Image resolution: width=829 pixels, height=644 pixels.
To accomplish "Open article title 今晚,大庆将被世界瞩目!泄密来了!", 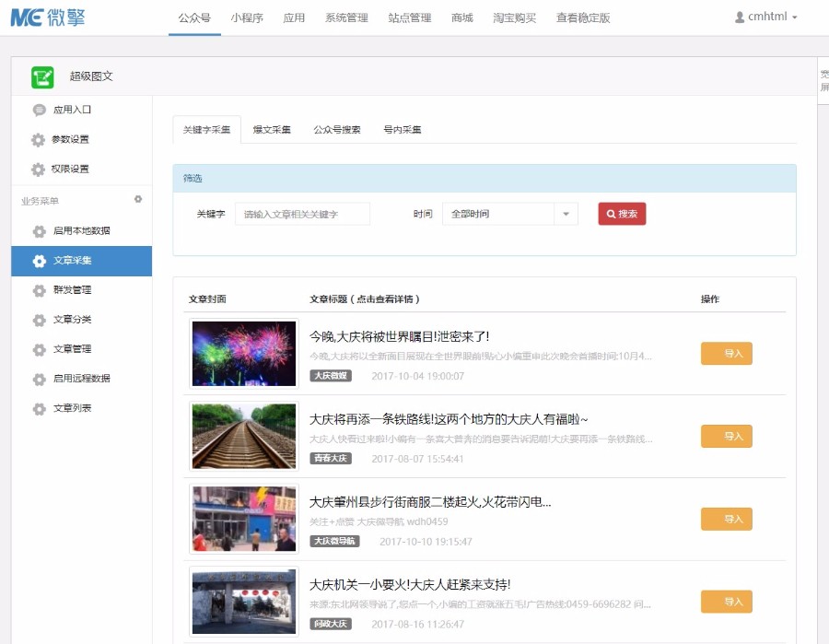I will tap(399, 336).
